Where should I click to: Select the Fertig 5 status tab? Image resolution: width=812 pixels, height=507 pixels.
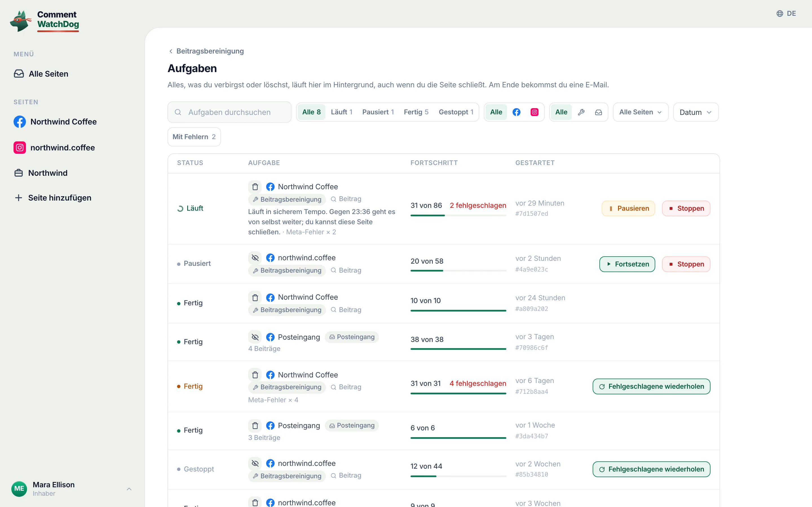tap(416, 112)
